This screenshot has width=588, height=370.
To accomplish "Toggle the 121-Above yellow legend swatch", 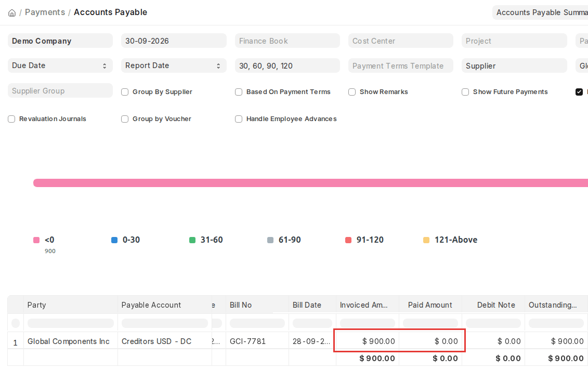I will (426, 240).
